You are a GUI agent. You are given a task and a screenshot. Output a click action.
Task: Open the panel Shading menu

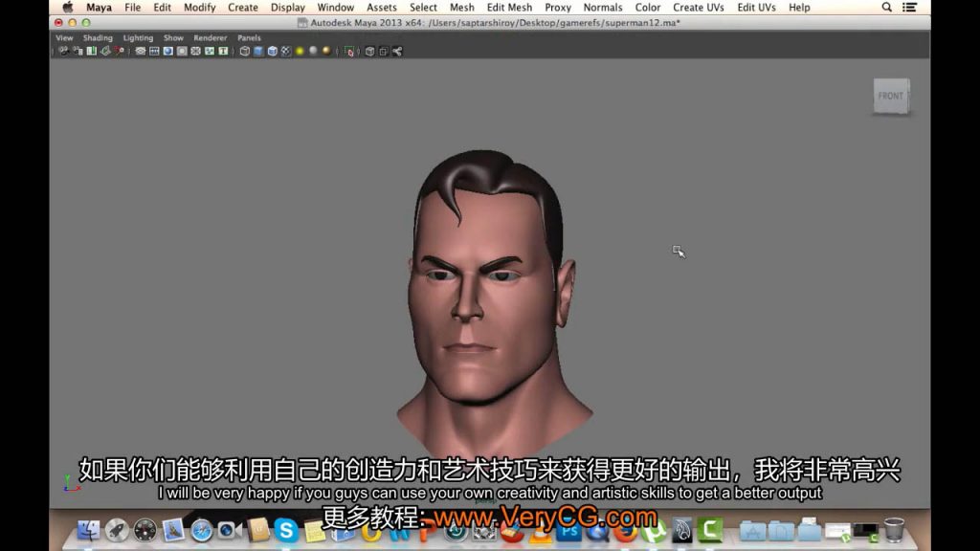pyautogui.click(x=99, y=38)
